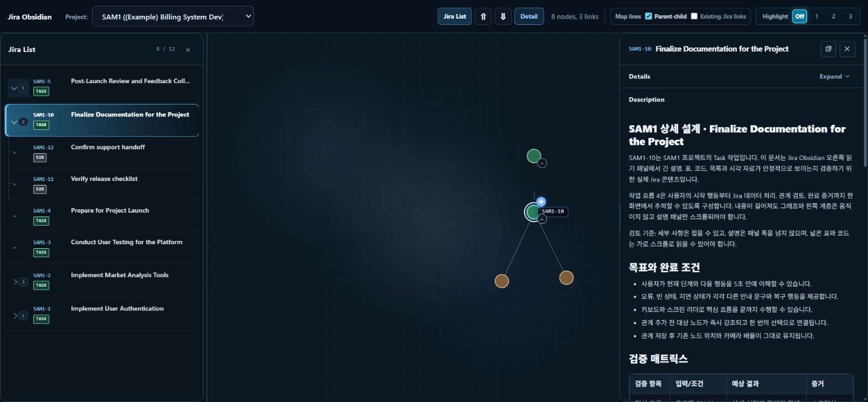The height and width of the screenshot is (402, 868).
Task: Set Highlight level to 1
Action: [817, 16]
